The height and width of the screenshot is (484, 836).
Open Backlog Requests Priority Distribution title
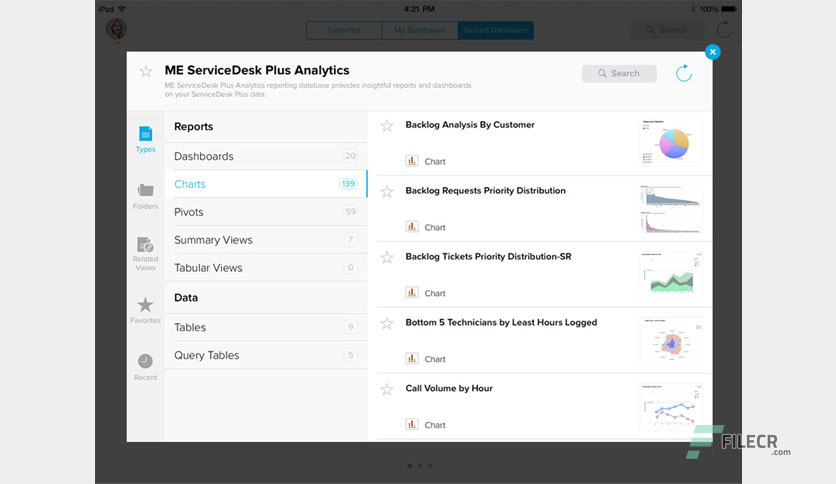[x=485, y=191]
